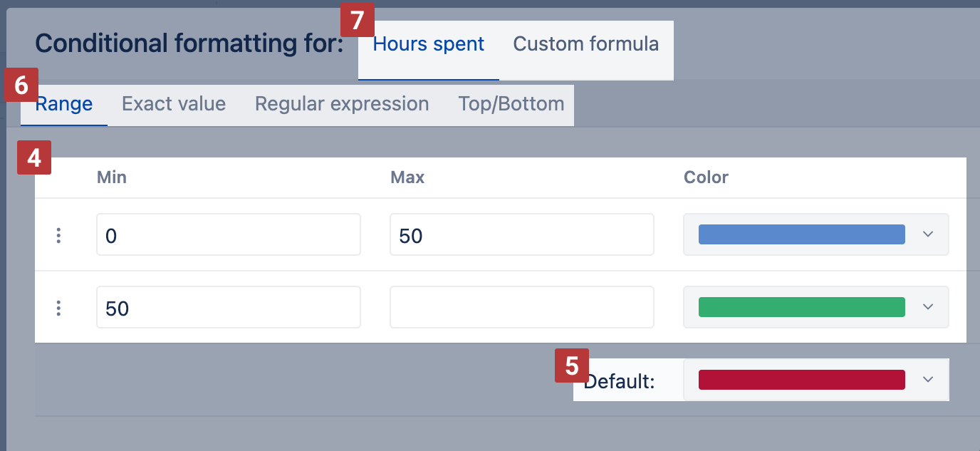Viewport: 980px width, 451px height.
Task: Open the Default color dropdown
Action: point(815,380)
